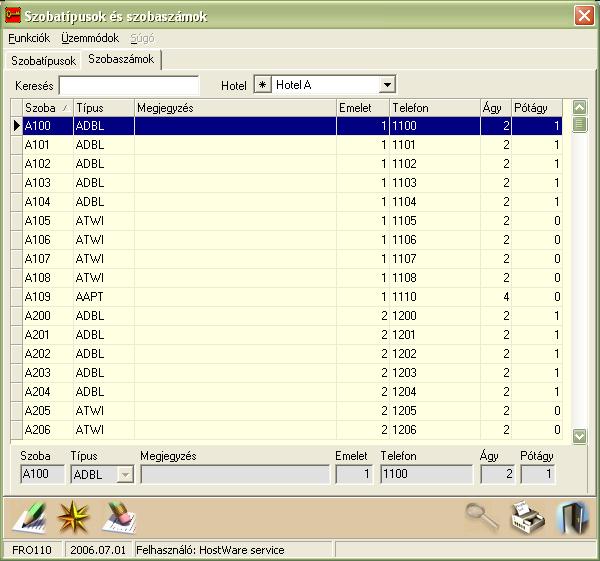Viewport: 600px width, 561px height.
Task: Switch to the Szobatípusok tab
Action: click(x=43, y=61)
